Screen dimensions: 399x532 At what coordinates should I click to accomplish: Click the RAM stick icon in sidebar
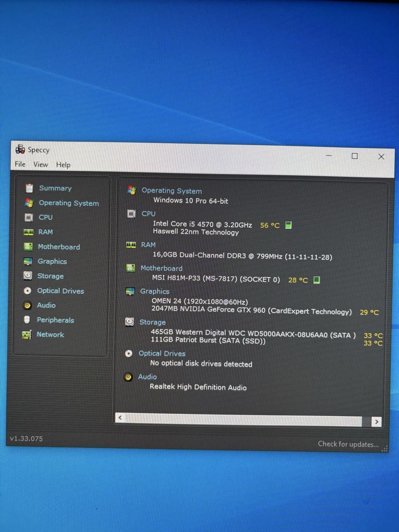pos(29,232)
